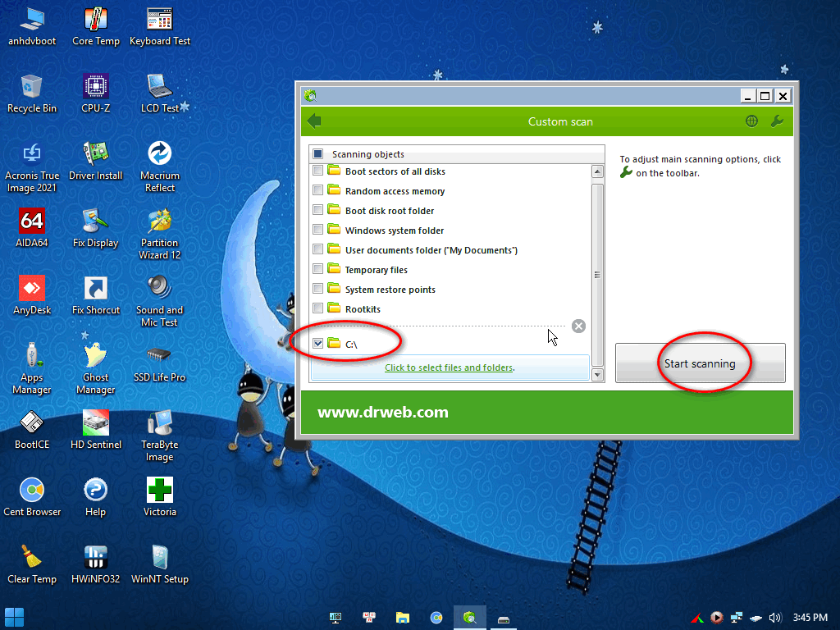840x630 pixels.
Task: Open scanner settings via the wrench toolbar icon
Action: 777,121
